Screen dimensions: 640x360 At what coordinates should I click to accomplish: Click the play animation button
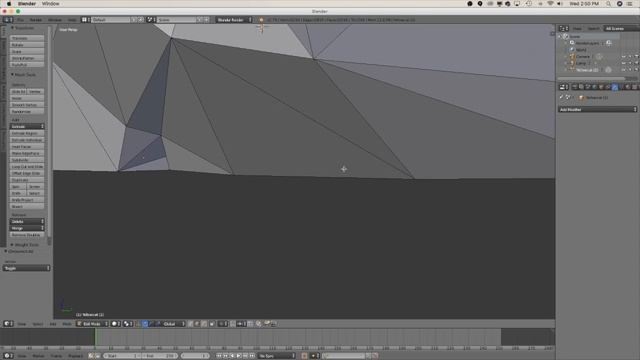click(239, 356)
